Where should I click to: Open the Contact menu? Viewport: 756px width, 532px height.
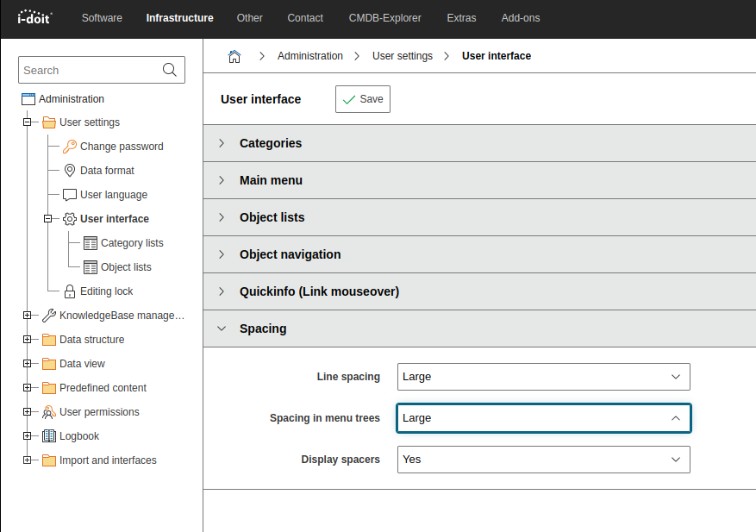[x=305, y=18]
